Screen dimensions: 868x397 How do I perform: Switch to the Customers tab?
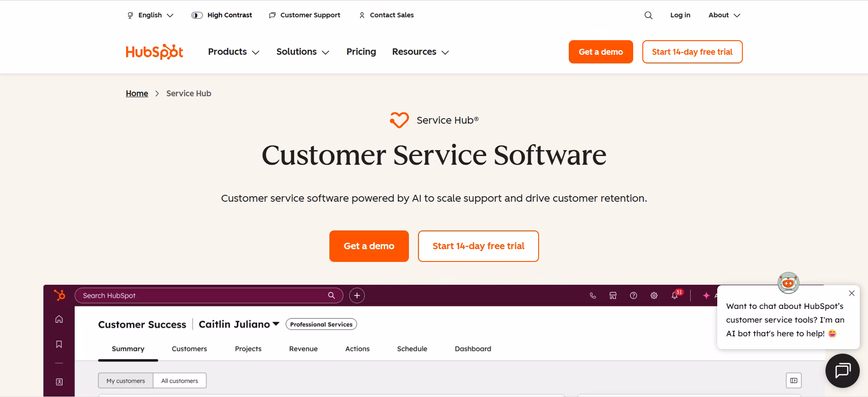click(189, 349)
